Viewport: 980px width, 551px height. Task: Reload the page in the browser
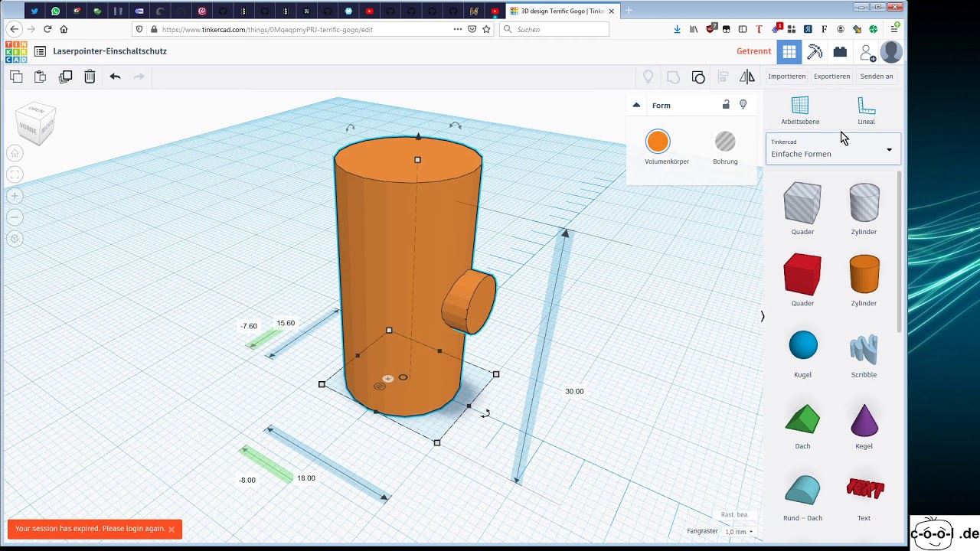(47, 29)
